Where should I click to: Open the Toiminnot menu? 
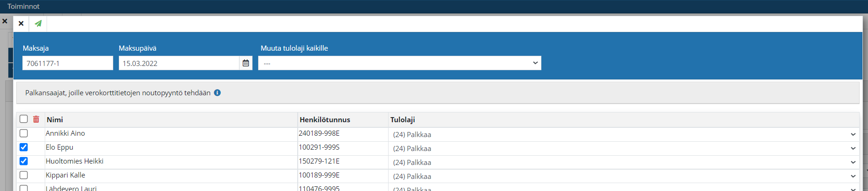pyautogui.click(x=23, y=7)
